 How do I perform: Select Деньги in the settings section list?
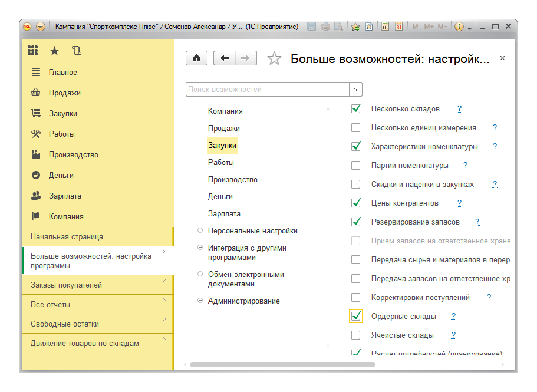pos(220,196)
